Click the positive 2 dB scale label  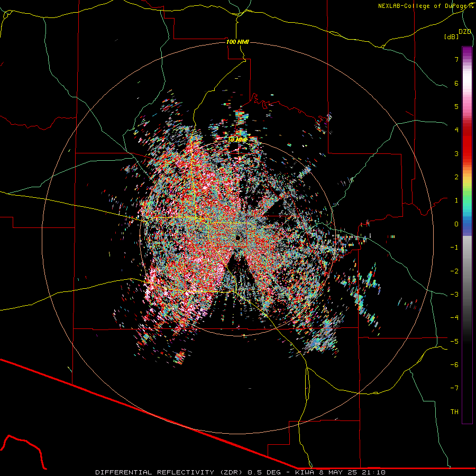(x=456, y=177)
